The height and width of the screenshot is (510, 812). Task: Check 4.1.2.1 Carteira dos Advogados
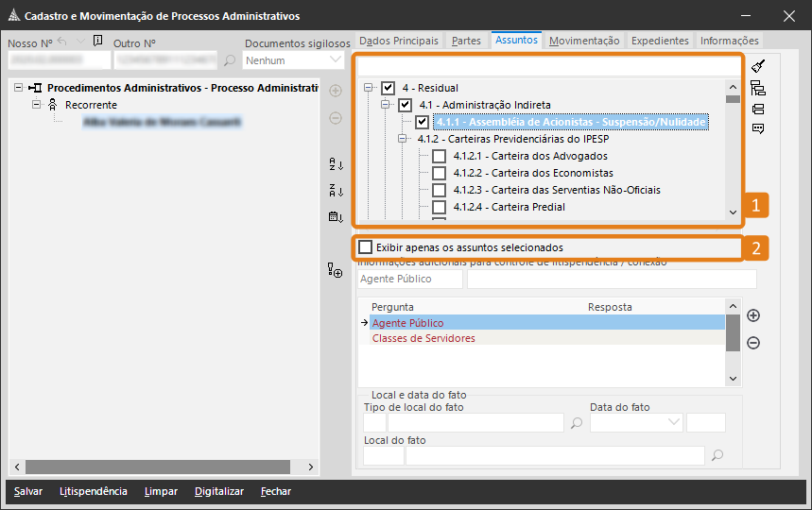[439, 156]
